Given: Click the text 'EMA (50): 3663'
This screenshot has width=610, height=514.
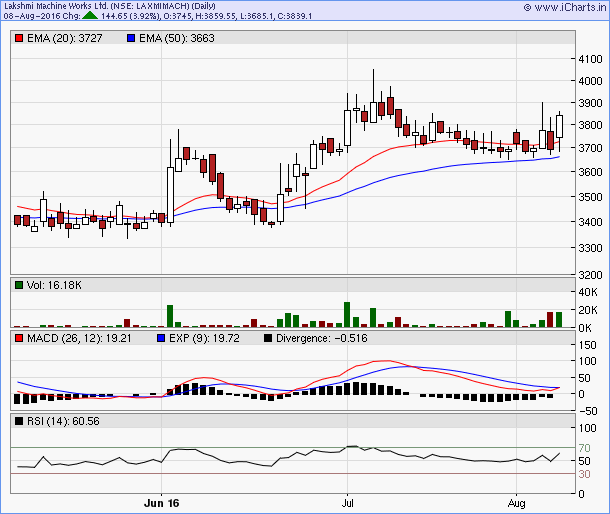Looking at the screenshot, I should coord(177,38).
